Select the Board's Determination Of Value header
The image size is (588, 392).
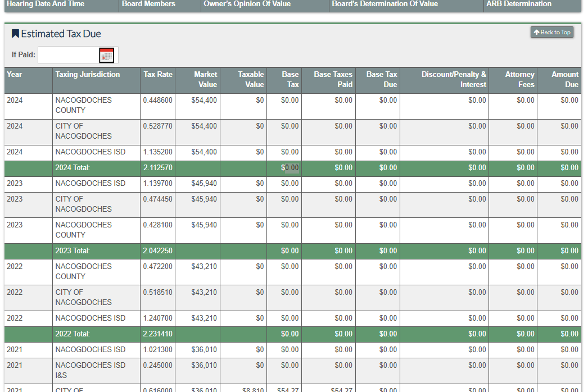pyautogui.click(x=385, y=4)
